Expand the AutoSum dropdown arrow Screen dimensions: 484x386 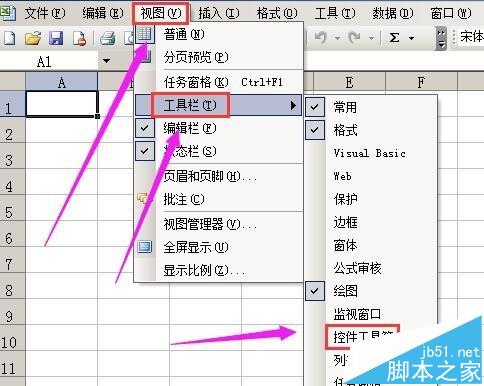coord(412,38)
